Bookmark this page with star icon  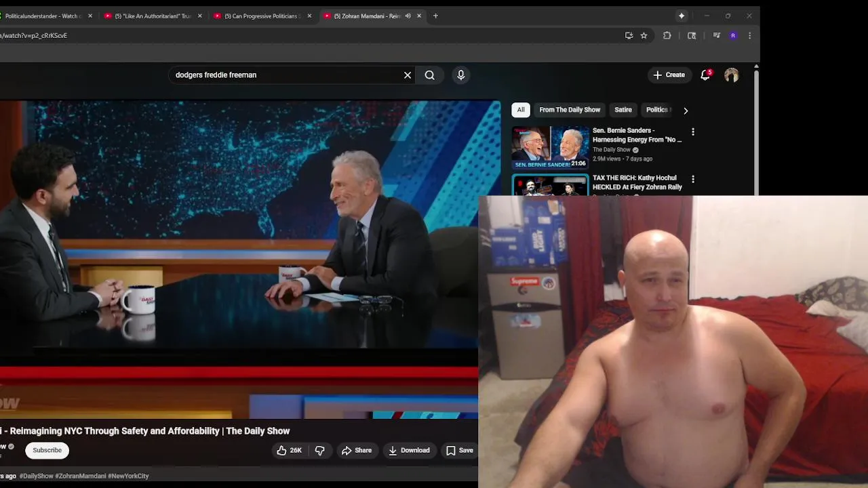(644, 36)
